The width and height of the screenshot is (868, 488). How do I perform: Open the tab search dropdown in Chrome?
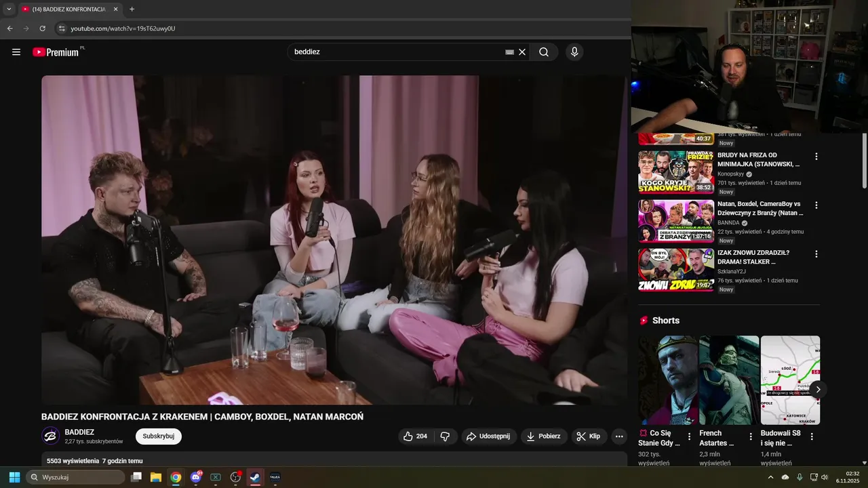point(9,9)
